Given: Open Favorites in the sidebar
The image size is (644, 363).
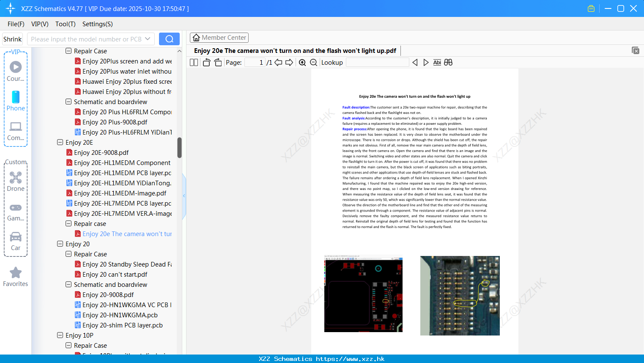Looking at the screenshot, I should (16, 277).
